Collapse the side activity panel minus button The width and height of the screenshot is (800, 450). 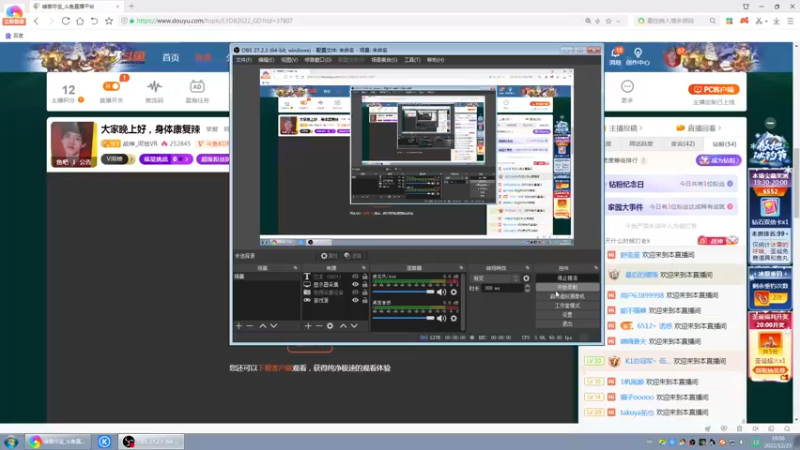pyautogui.click(x=770, y=123)
